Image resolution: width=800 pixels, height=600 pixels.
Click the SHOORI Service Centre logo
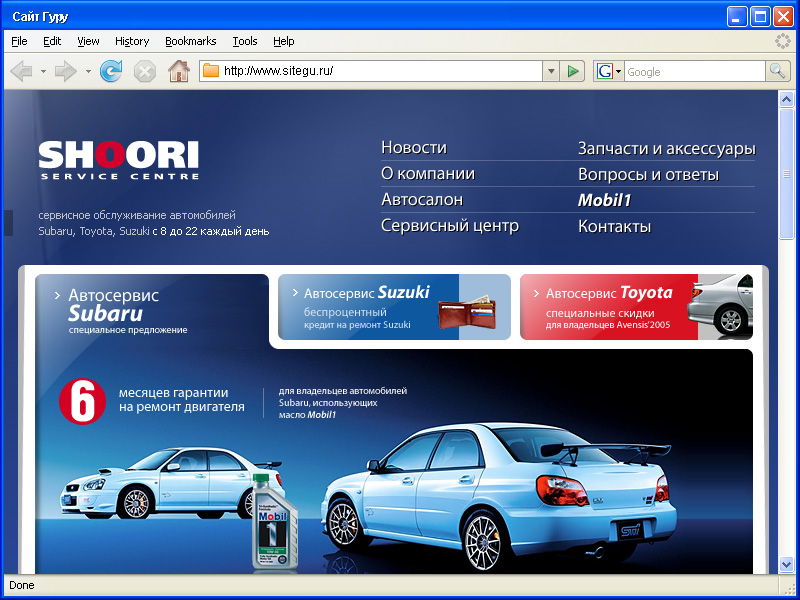[119, 160]
